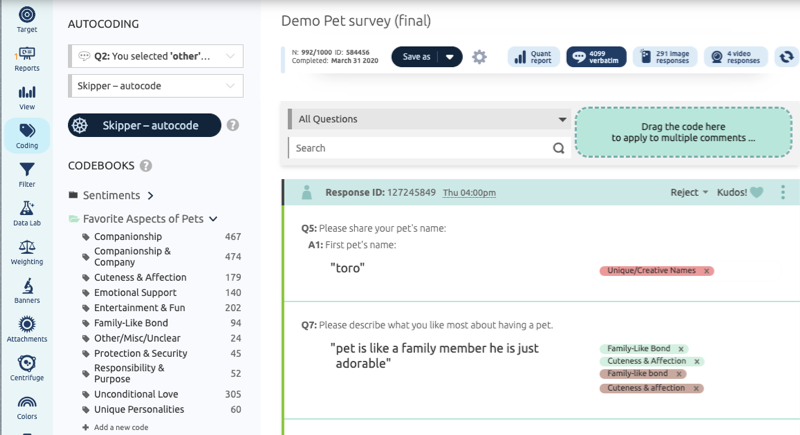Open the Skipper – autocode dropdown
This screenshot has height=435, width=800.
(156, 86)
